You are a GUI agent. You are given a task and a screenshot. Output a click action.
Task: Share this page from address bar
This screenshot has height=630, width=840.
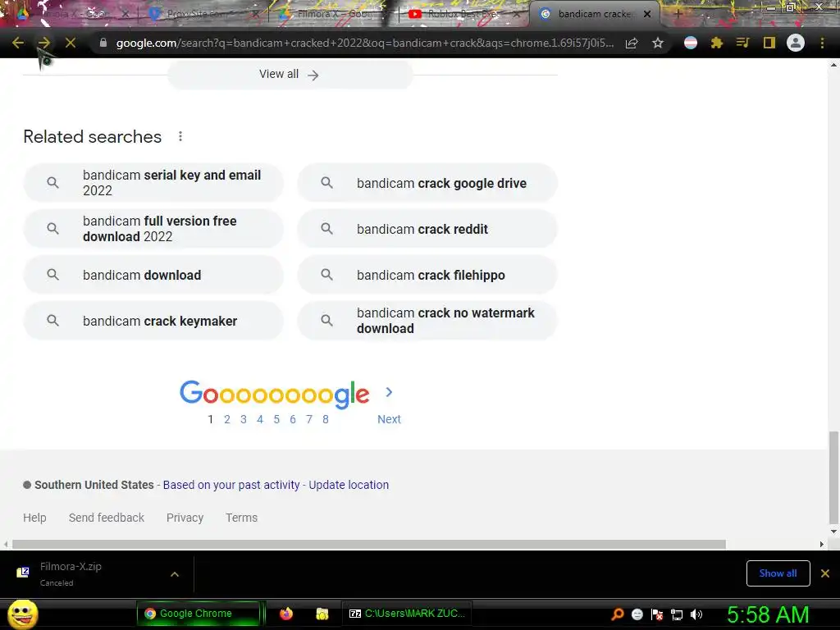pyautogui.click(x=632, y=43)
